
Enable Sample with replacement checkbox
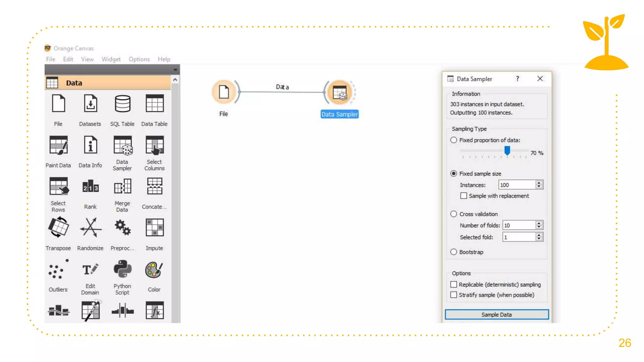coord(464,196)
